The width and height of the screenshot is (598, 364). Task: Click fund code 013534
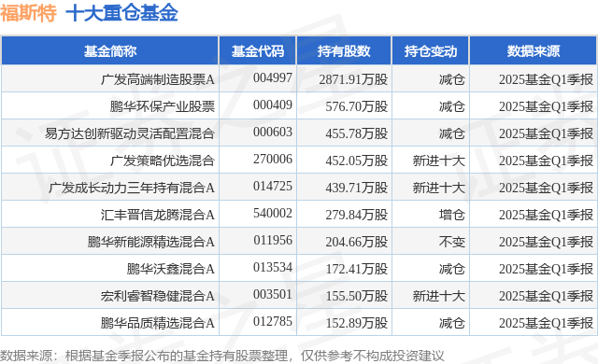click(273, 267)
